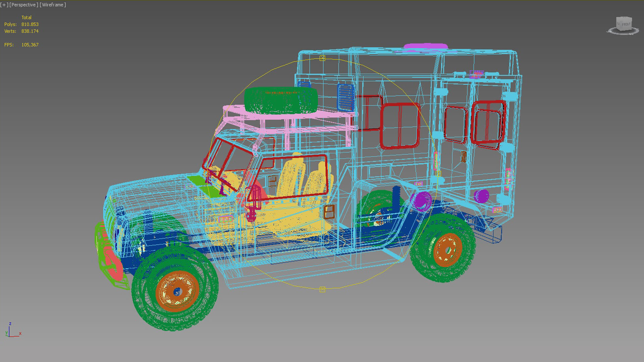Open the [+] viewport general menu
This screenshot has width=644, height=362.
point(4,5)
